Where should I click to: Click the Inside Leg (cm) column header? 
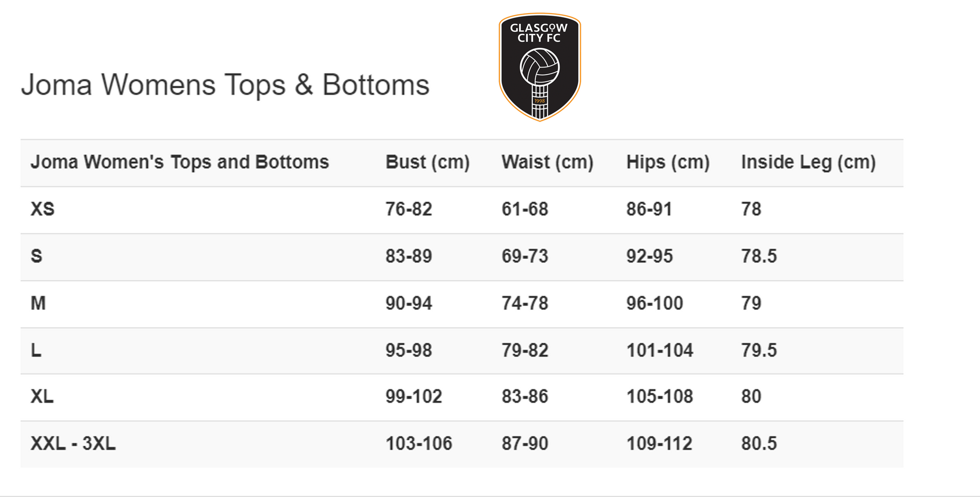(808, 162)
